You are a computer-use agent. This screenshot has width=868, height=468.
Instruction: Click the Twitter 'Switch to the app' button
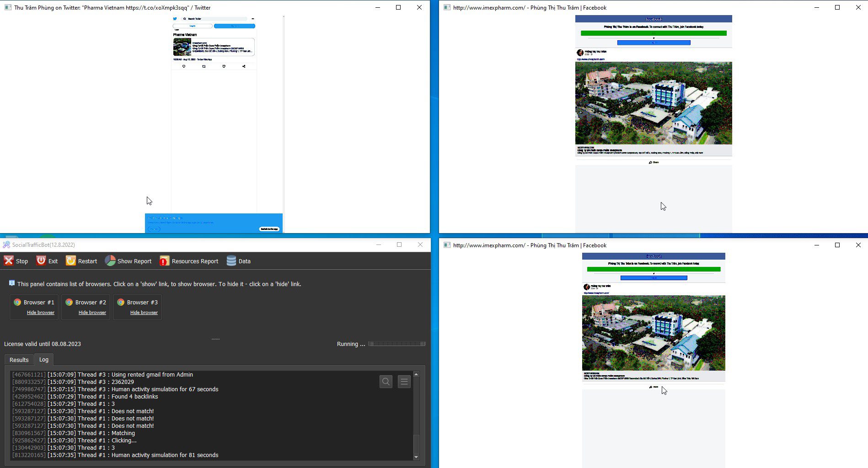point(269,229)
